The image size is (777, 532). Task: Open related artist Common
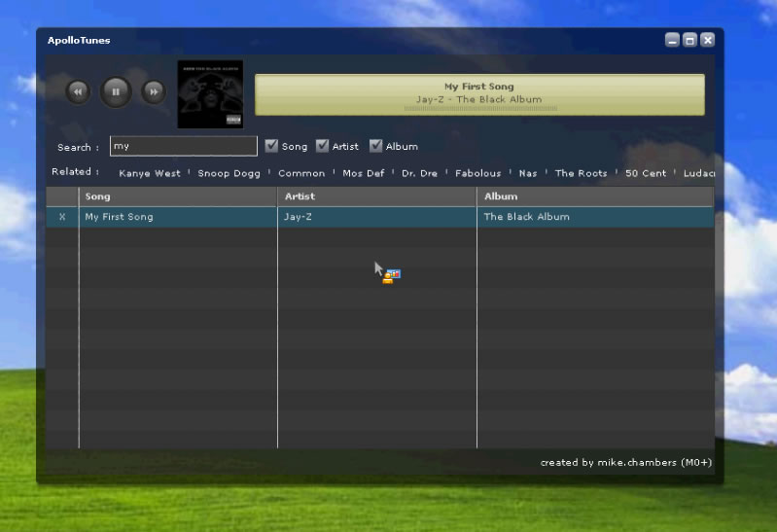tap(301, 173)
